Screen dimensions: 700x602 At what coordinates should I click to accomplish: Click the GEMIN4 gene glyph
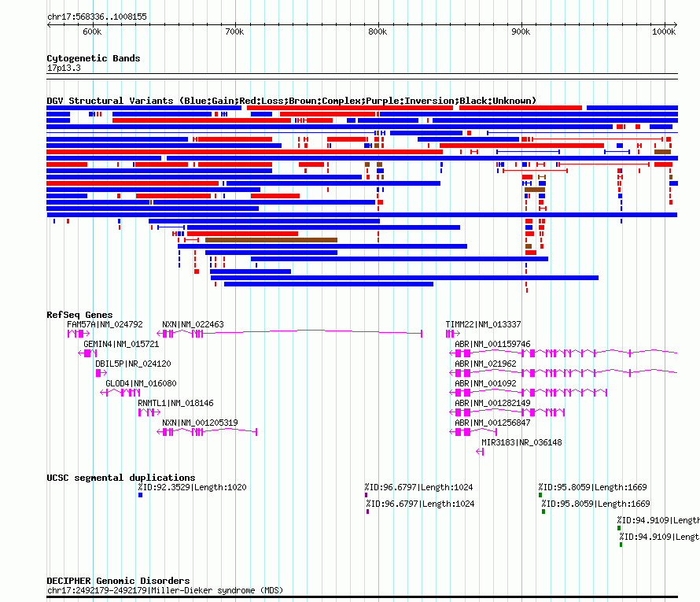pos(87,353)
